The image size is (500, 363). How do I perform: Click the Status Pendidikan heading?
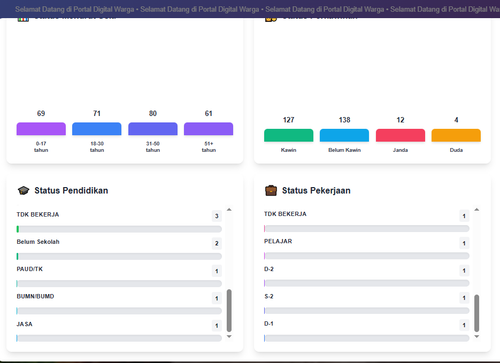click(71, 191)
